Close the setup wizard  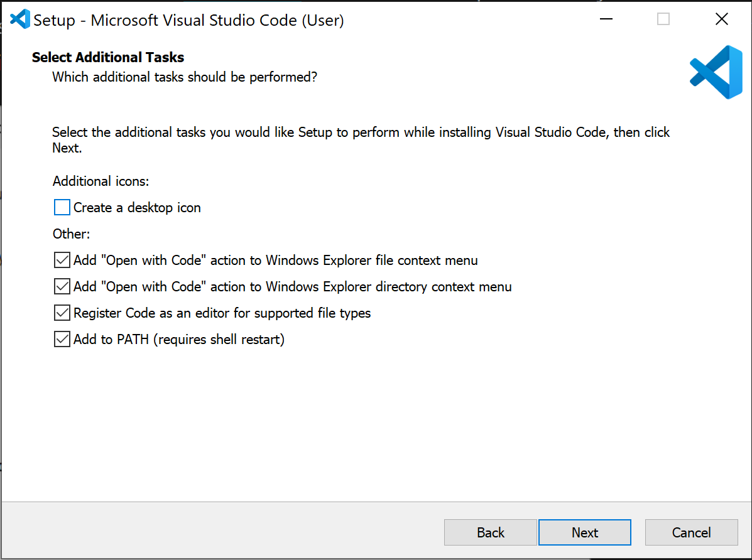(721, 19)
